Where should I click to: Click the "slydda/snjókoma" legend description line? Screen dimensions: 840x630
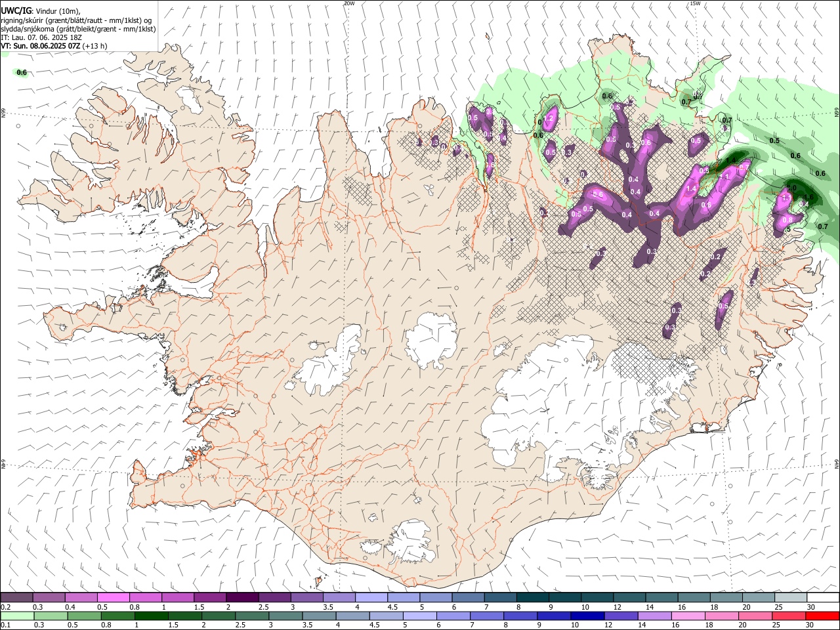[x=78, y=29]
